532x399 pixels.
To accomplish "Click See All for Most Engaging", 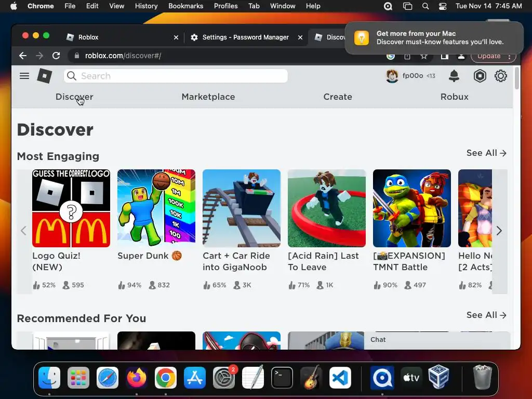I will [486, 153].
